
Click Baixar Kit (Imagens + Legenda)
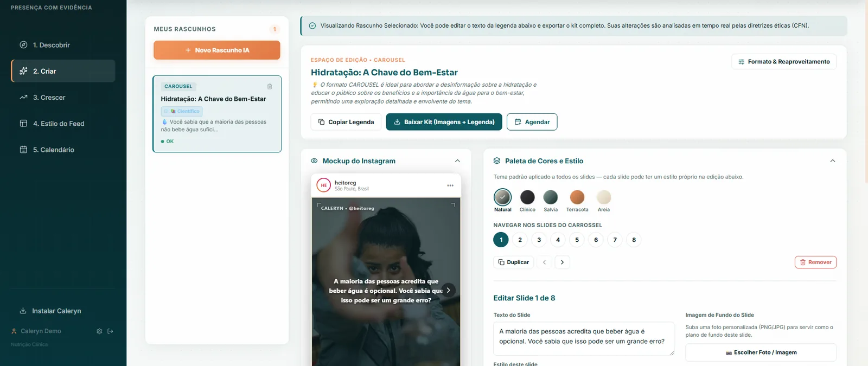point(444,122)
